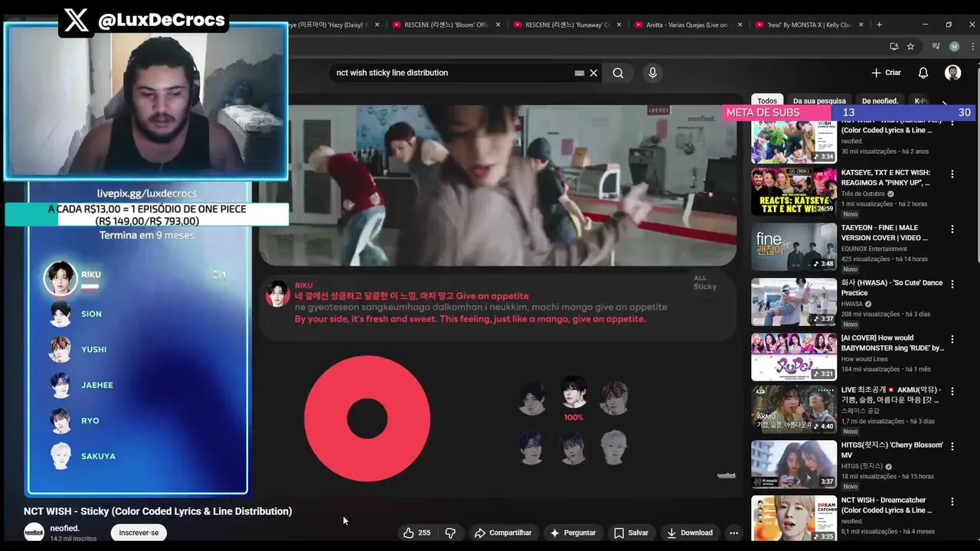The width and height of the screenshot is (980, 551).
Task: Click the Compartilhar share button
Action: pyautogui.click(x=503, y=533)
